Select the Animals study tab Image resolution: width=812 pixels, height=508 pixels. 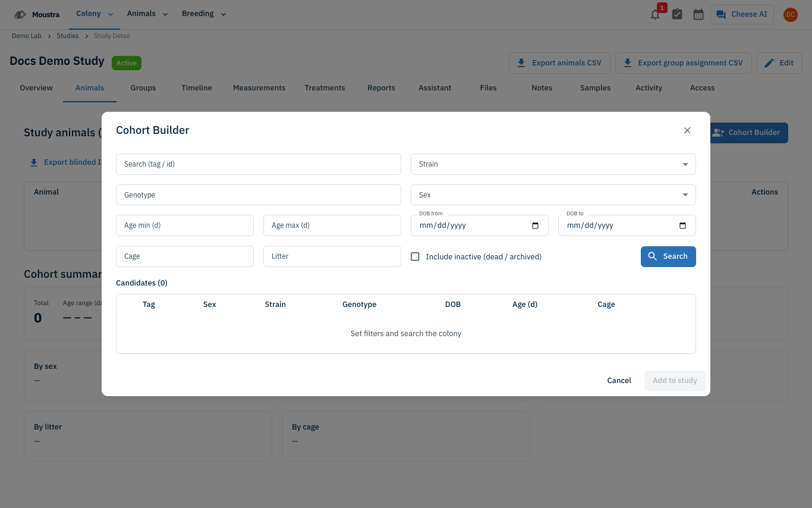[90, 88]
